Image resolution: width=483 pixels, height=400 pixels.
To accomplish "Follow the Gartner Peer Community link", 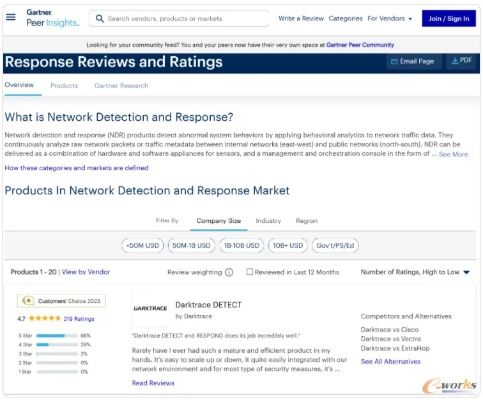I will [x=360, y=45].
